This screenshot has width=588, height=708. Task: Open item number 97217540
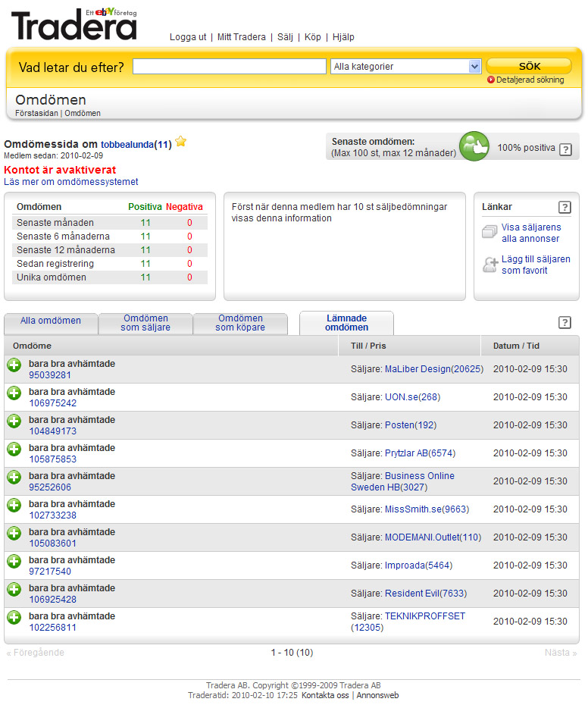(x=50, y=572)
